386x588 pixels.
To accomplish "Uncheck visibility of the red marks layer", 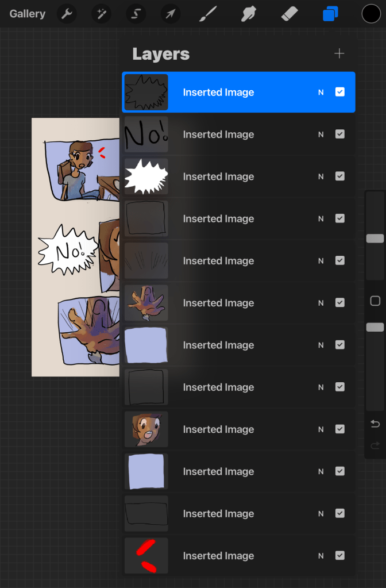I will 339,556.
